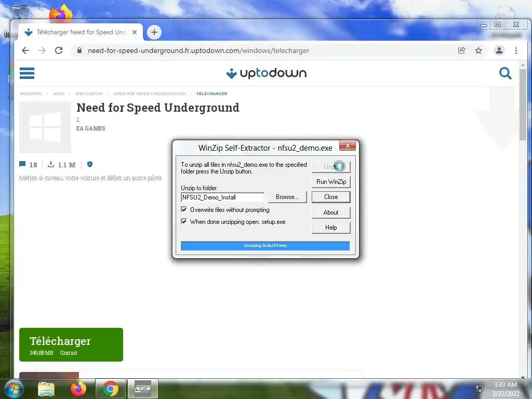Screen dimensions: 532x399
Task: Switch to the NFS installer taskbar item
Action: [142, 389]
